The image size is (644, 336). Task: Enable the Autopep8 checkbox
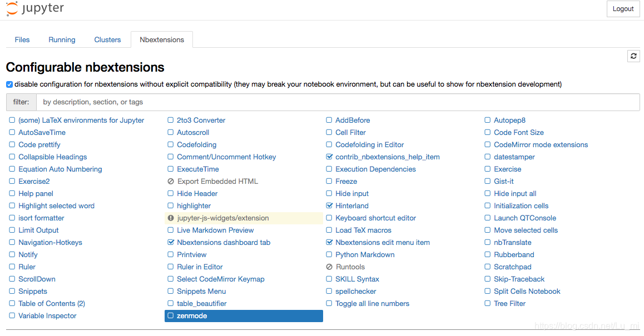point(488,120)
